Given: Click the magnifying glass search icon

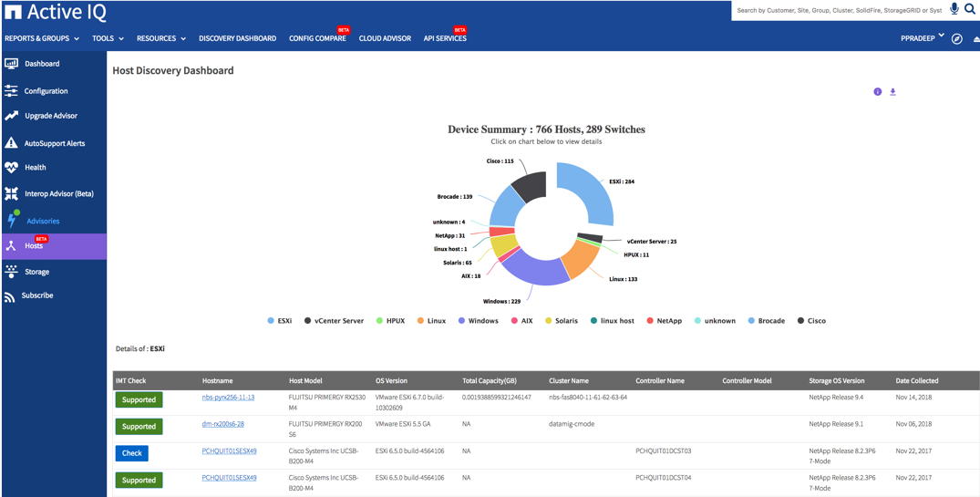Looking at the screenshot, I should pos(970,9).
